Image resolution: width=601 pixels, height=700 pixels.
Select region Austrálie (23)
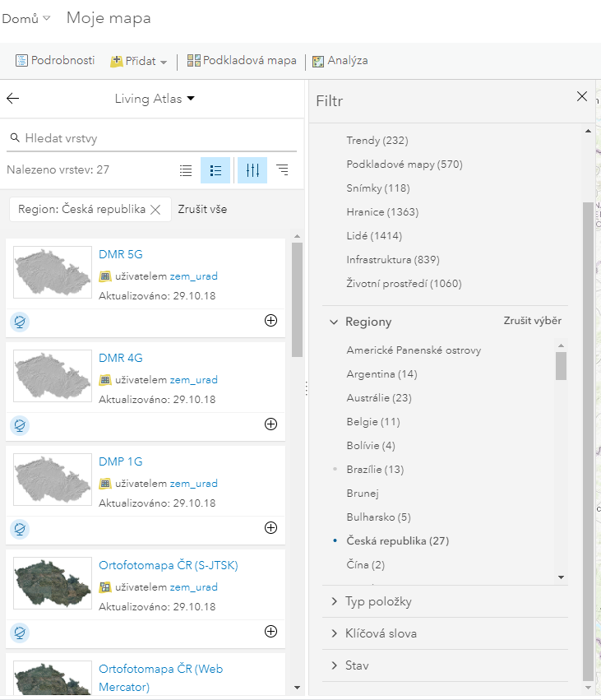click(379, 398)
